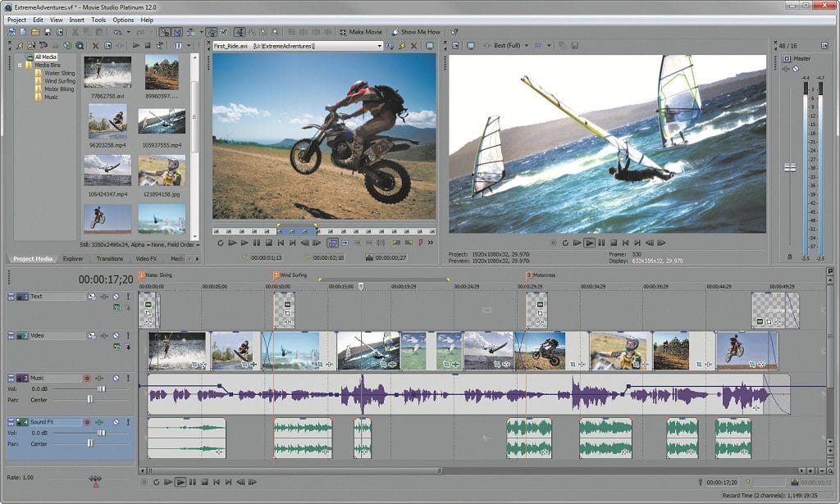Screen dimensions: 840x504
Task: Click the Copy icon in the main toolbar
Action: coord(87,34)
